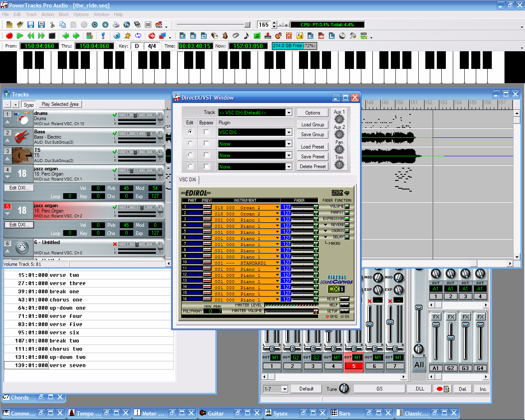This screenshot has height=420, width=525.
Task: Toggle the green check on drums track
Action: 115,115
